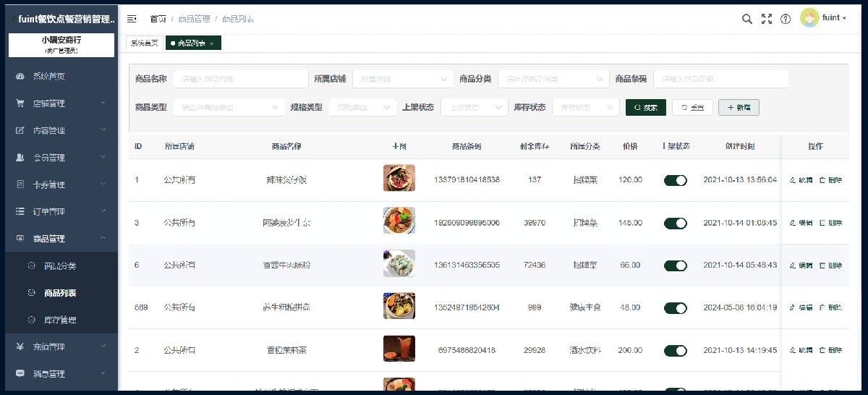Screen dimensions: 868x395
Task: Delete product in row ID 6
Action: [x=830, y=266]
